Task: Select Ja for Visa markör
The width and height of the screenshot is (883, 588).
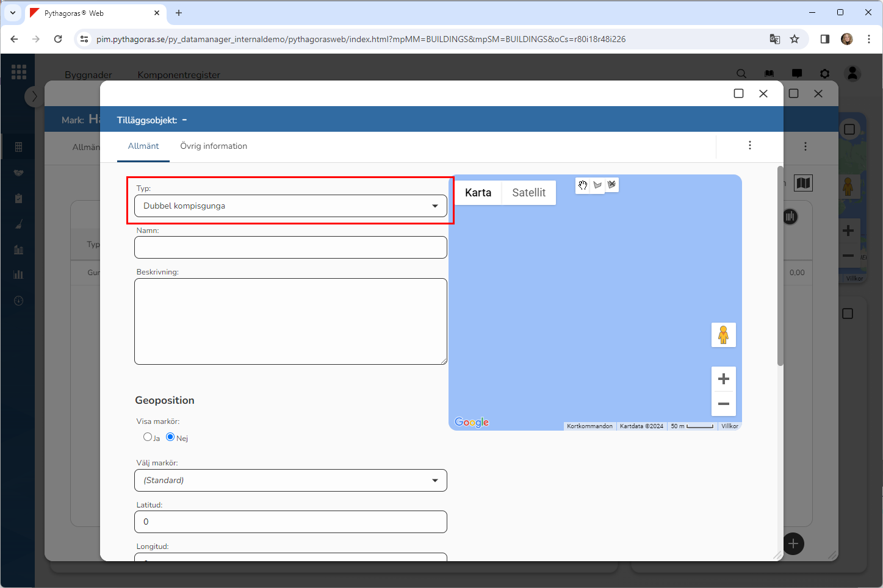Action: tap(148, 437)
